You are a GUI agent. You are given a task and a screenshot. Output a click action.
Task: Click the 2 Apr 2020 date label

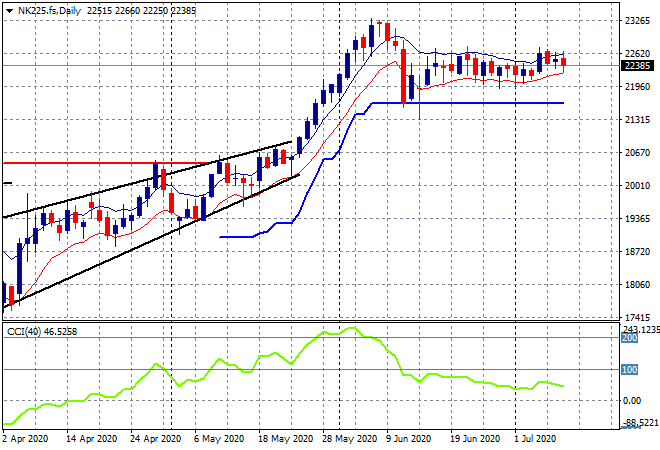[28, 439]
